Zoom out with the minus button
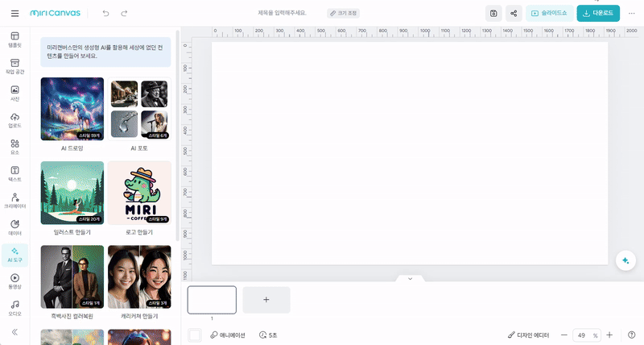Screen dimensions: 644x345 (564, 335)
